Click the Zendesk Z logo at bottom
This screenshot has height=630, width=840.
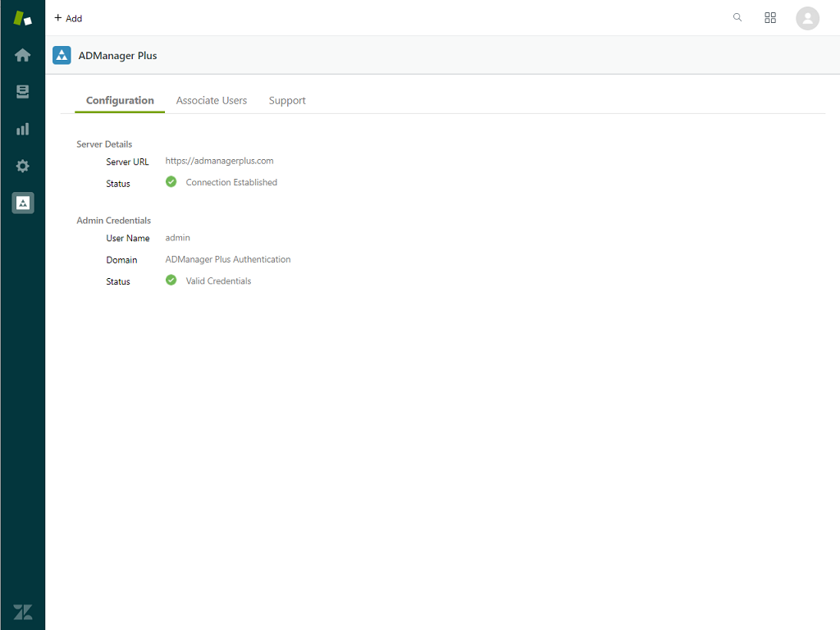(22, 612)
